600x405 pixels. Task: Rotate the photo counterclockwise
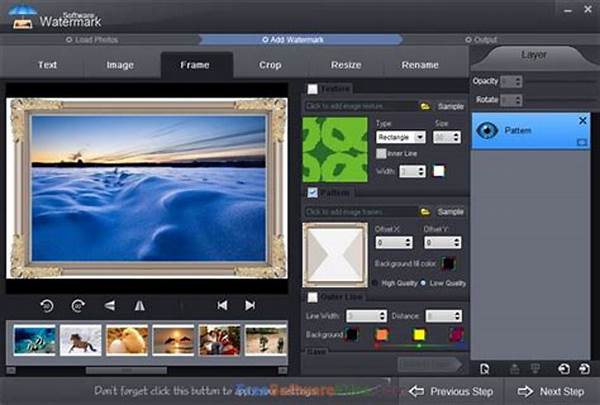click(x=47, y=305)
